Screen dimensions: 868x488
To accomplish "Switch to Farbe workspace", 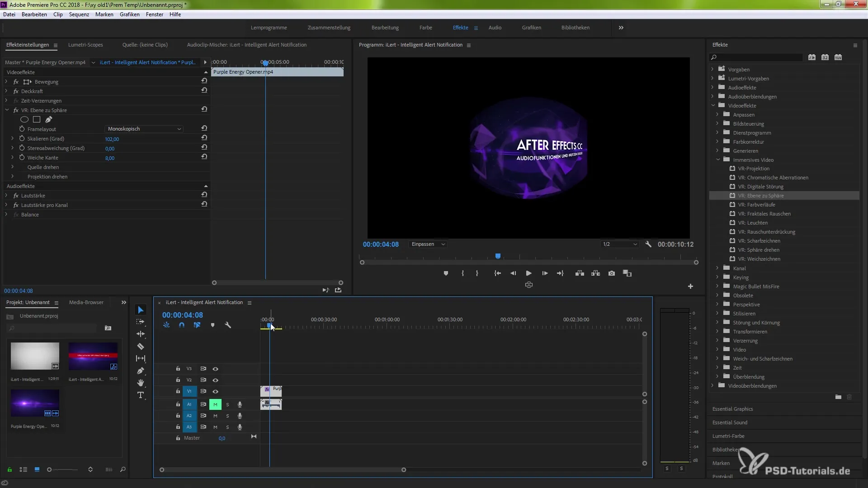I will pyautogui.click(x=426, y=28).
